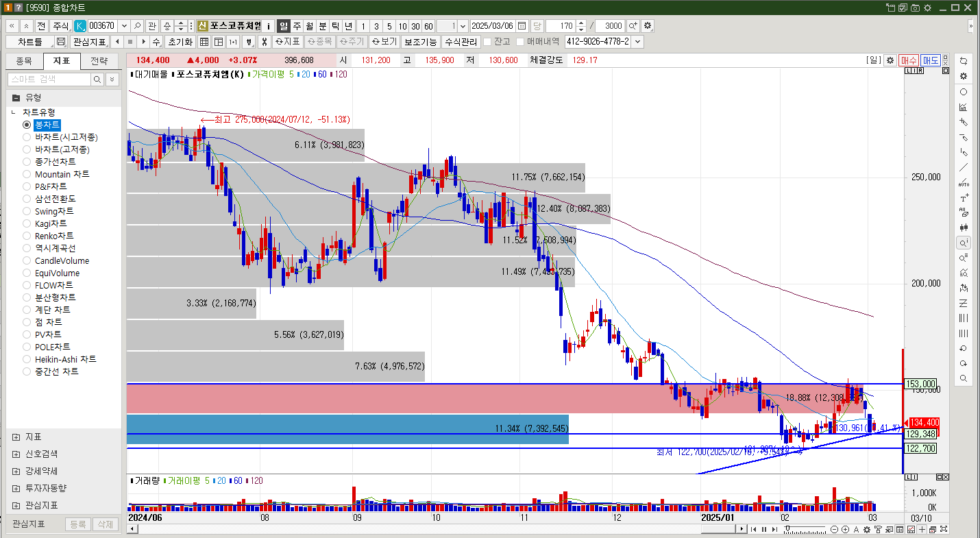Expand the 투자자동향 tree section
The height and width of the screenshot is (538, 980).
coord(16,488)
